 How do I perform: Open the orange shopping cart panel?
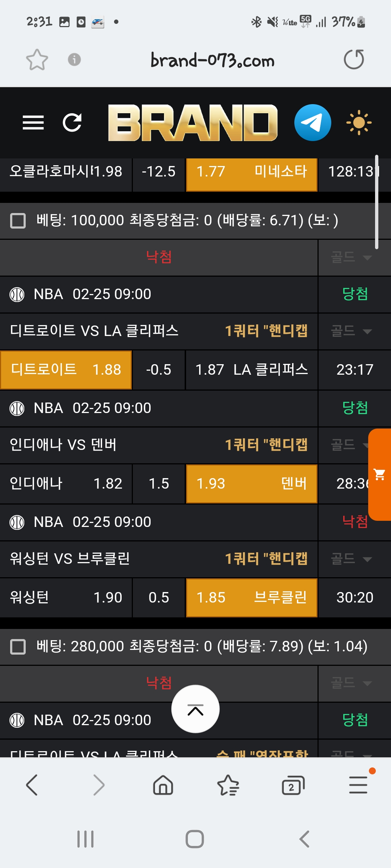coord(379,475)
